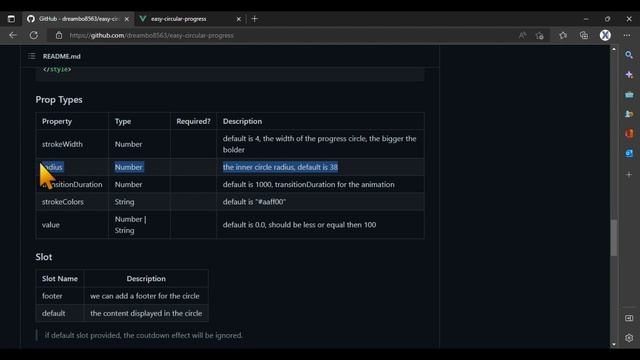Click the README.md file name
640x360 pixels.
62,56
